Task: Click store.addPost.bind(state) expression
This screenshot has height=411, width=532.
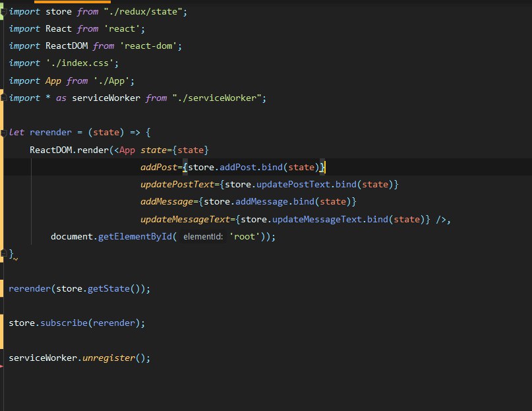Action: click(x=253, y=167)
